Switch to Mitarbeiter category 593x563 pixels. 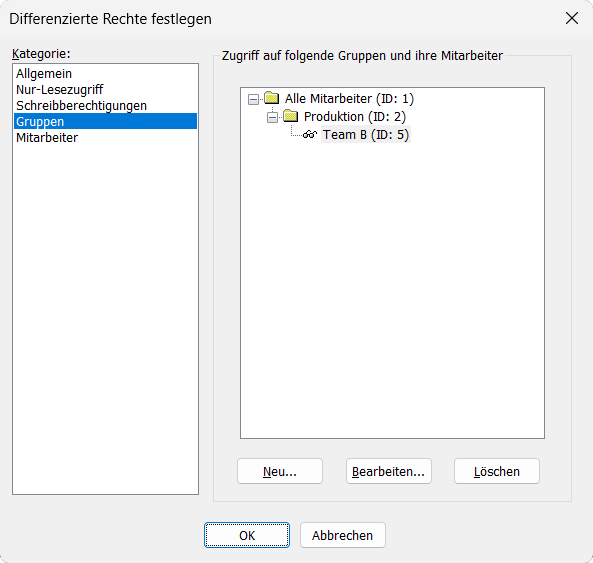[105, 138]
